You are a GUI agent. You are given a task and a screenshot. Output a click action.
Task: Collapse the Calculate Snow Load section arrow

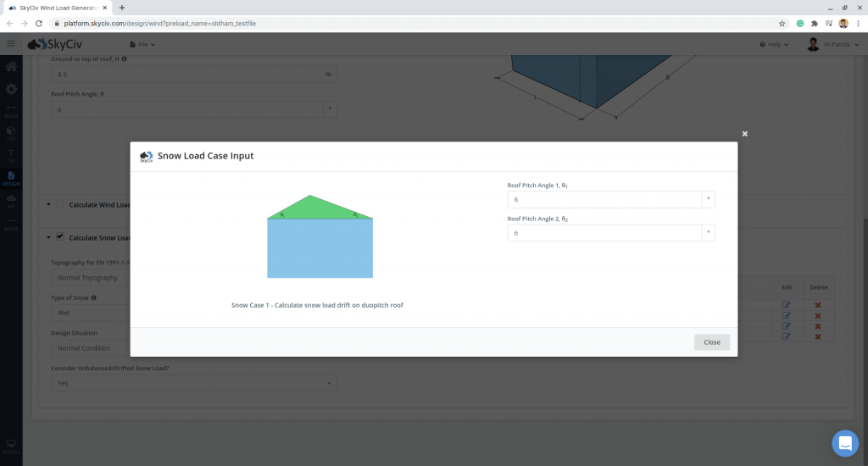(47, 238)
